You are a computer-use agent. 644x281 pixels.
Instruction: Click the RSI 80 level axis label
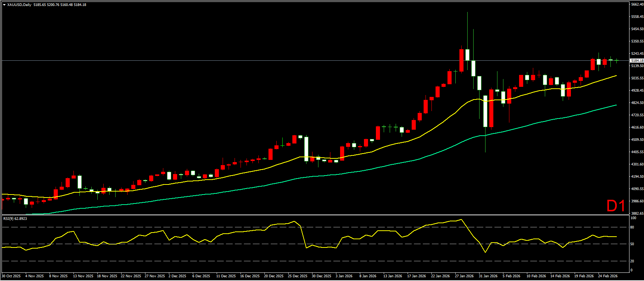(x=632, y=227)
